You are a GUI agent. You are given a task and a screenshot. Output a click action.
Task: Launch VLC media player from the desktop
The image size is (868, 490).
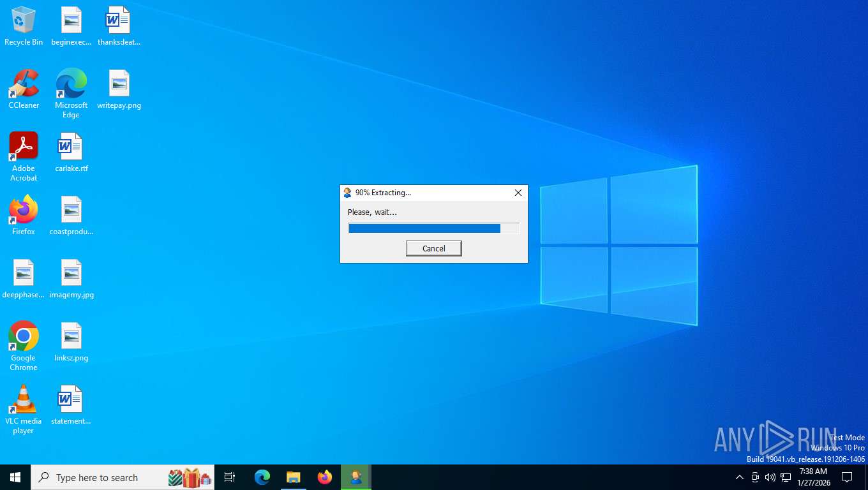click(24, 410)
